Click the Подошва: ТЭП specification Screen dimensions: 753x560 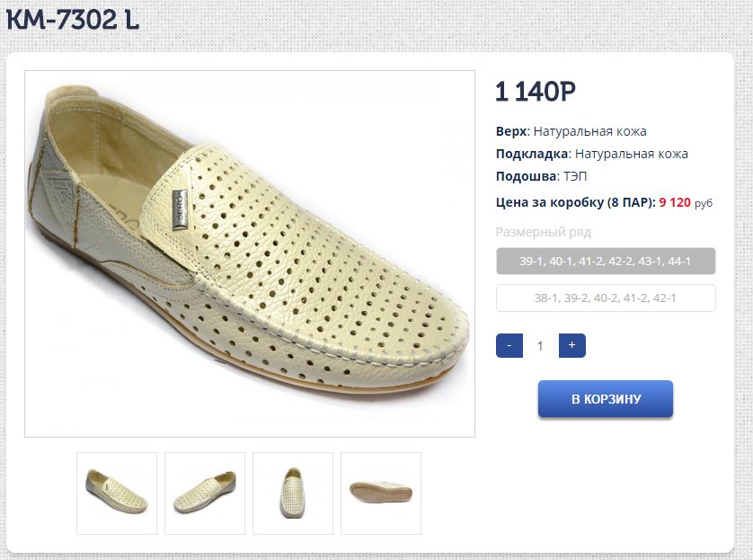click(x=542, y=176)
